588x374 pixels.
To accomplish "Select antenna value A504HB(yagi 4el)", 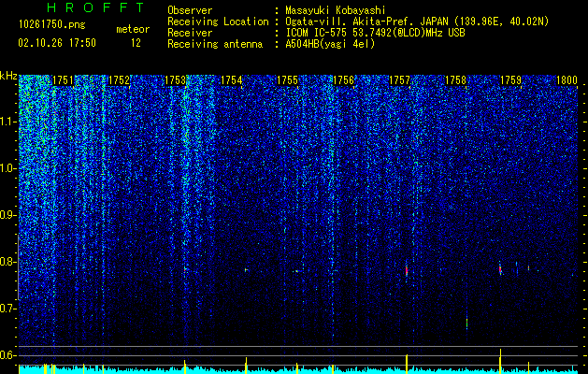I will pyautogui.click(x=330, y=44).
